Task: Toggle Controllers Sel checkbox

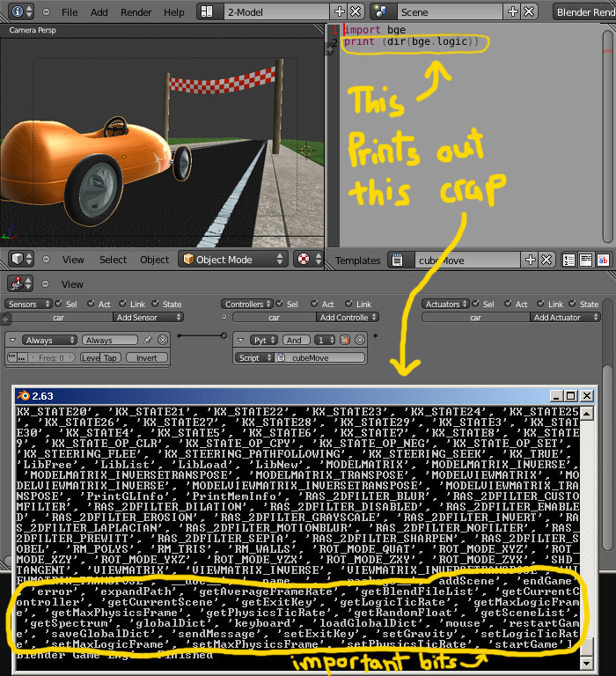Action: 279,304
